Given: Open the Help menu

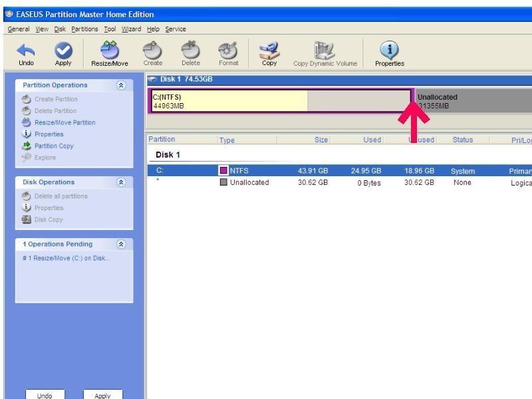Looking at the screenshot, I should (x=153, y=29).
